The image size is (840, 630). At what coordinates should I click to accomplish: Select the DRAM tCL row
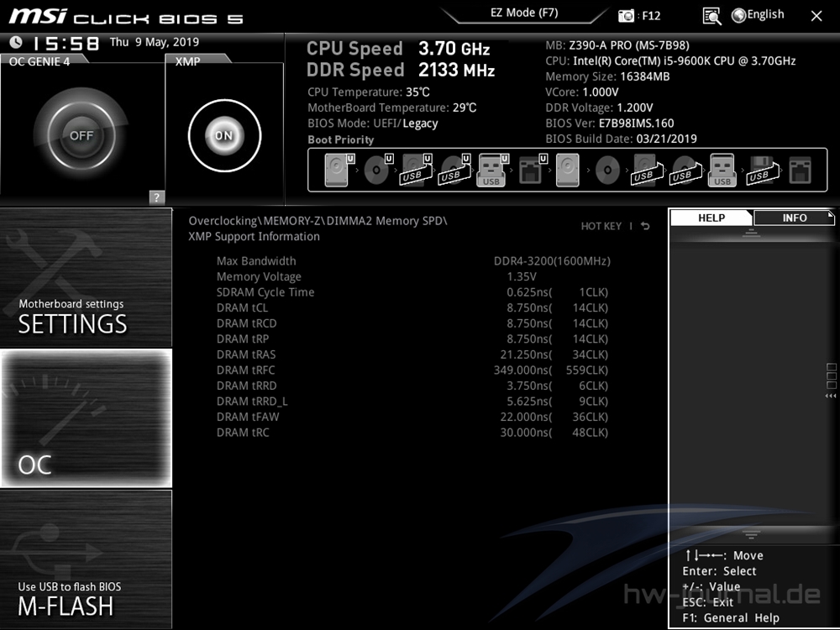coord(412,307)
